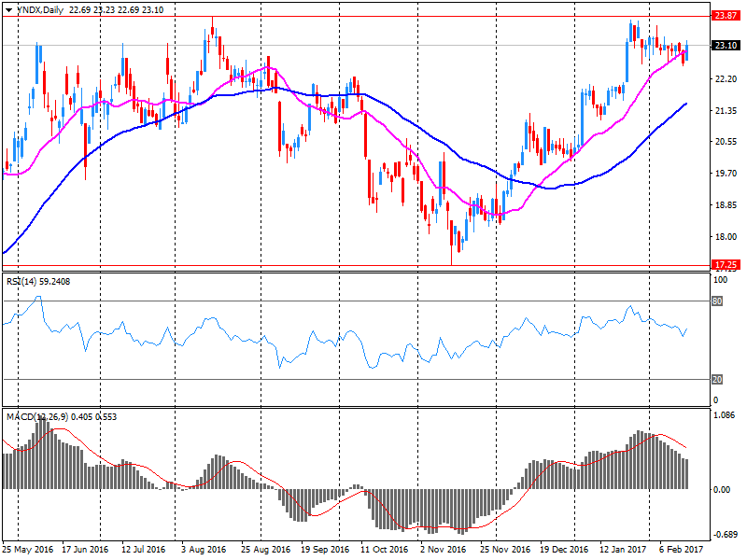Select the MACD scale value -0.689
Screen dimensions: 747x560
pos(726,535)
